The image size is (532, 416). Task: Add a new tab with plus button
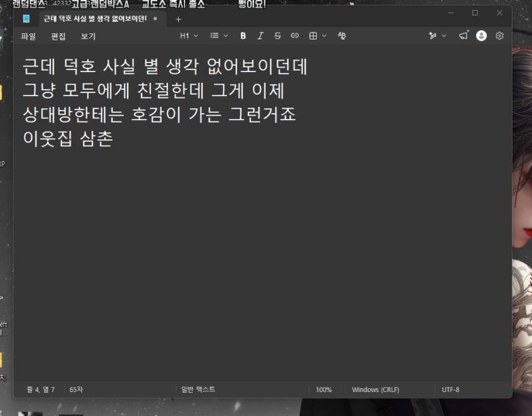click(178, 19)
